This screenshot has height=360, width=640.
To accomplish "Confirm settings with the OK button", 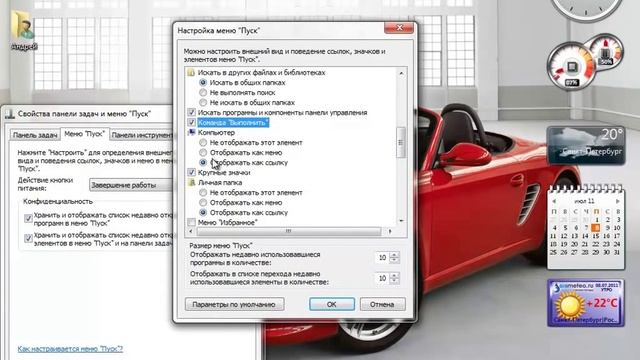I will click(331, 304).
